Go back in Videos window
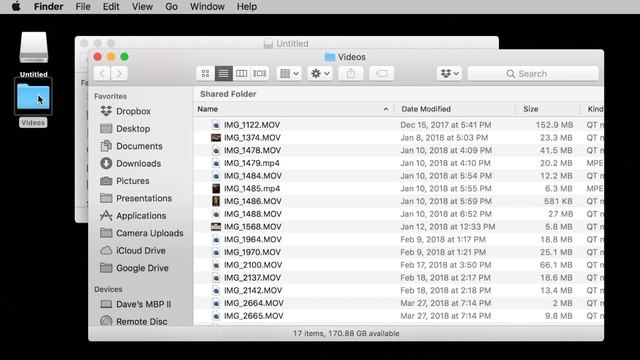The image size is (640, 360). click(102, 73)
